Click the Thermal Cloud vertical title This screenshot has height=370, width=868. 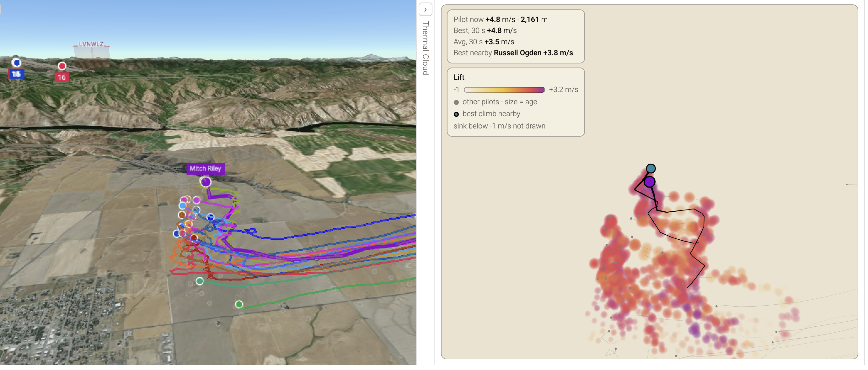pos(426,48)
